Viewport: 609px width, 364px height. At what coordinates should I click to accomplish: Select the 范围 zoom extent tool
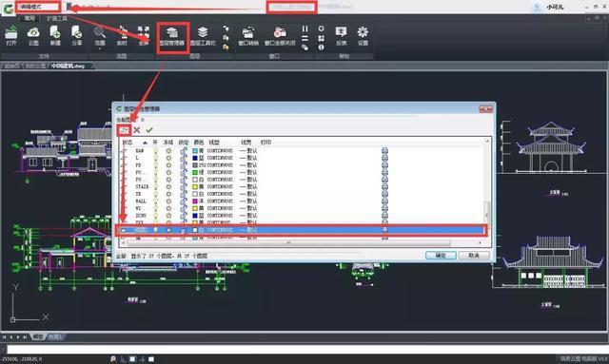[100, 36]
